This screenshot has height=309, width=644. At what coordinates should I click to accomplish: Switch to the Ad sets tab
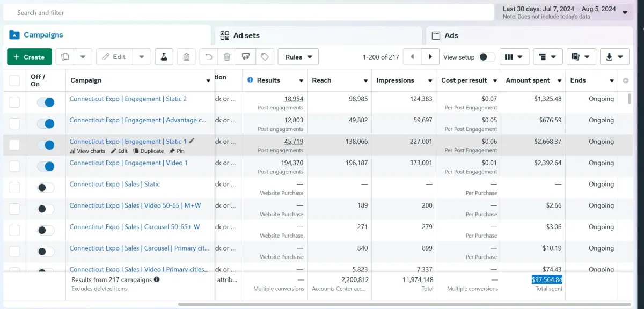[x=319, y=35]
